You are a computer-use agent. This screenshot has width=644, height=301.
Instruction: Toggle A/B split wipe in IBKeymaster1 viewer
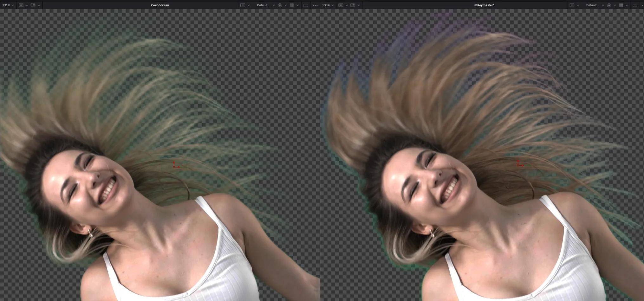coord(341,5)
